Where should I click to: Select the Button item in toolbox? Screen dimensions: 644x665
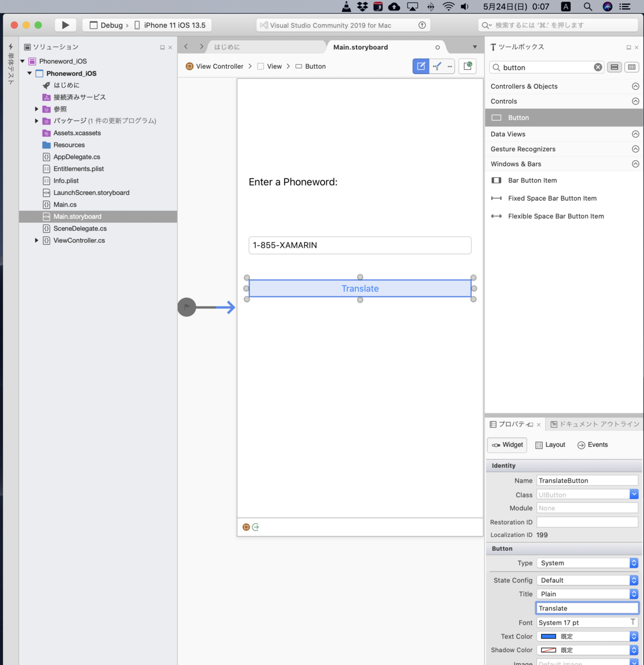(x=564, y=117)
